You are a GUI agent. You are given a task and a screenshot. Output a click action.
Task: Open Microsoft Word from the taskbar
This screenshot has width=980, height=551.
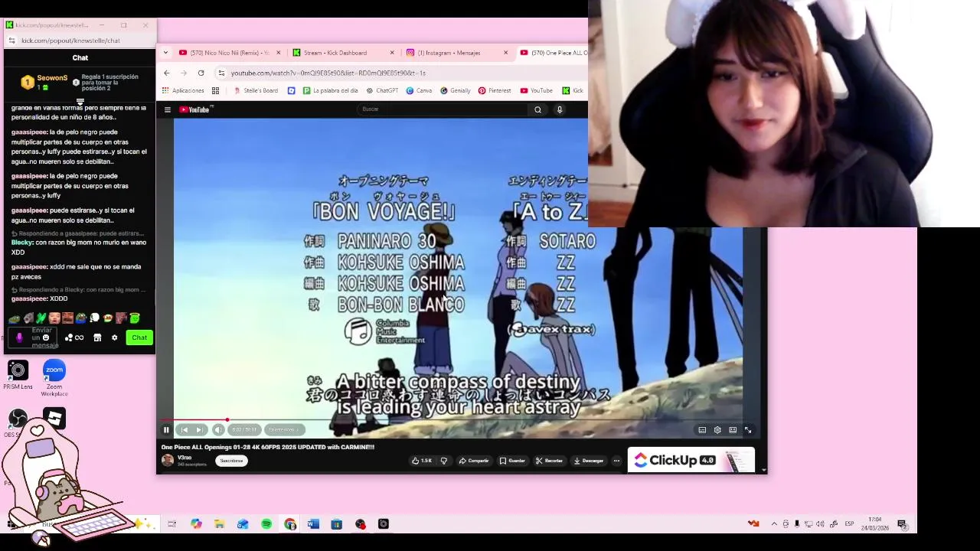313,524
